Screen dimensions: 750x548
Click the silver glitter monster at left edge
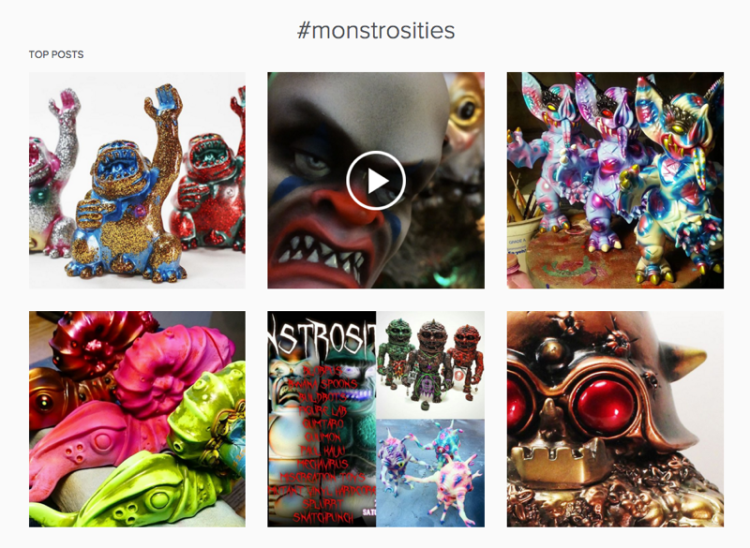tap(54, 175)
